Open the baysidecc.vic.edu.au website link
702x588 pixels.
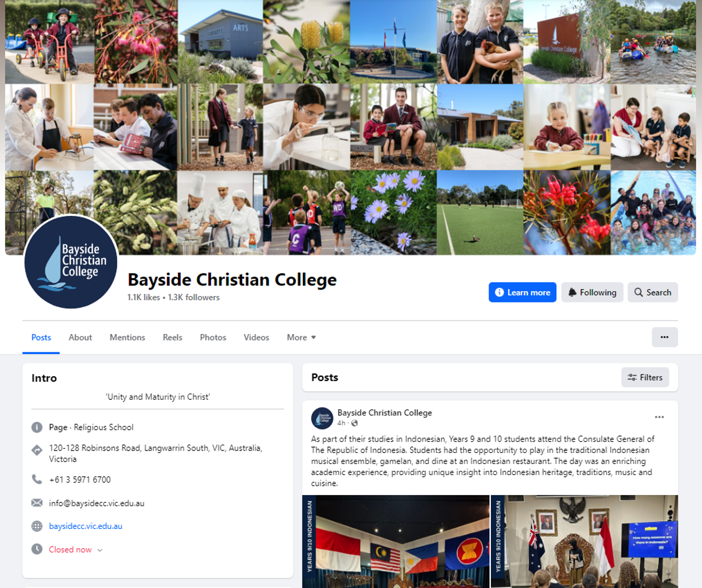[x=85, y=526]
